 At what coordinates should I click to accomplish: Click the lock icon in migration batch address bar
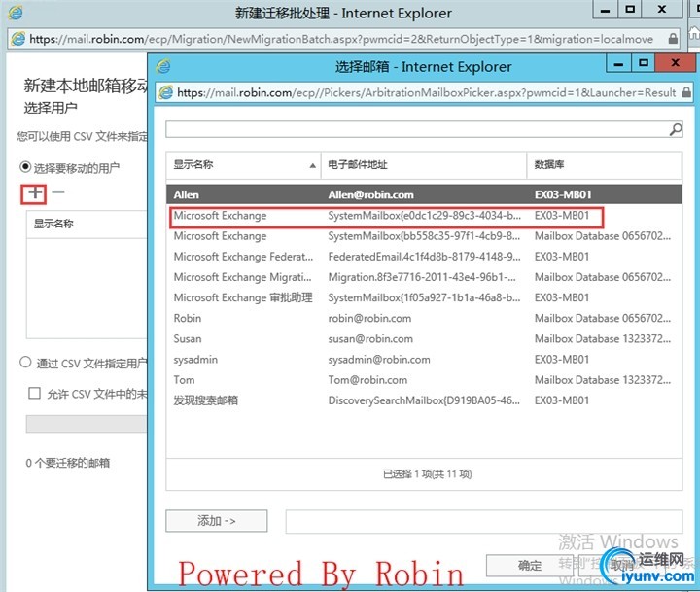673,39
